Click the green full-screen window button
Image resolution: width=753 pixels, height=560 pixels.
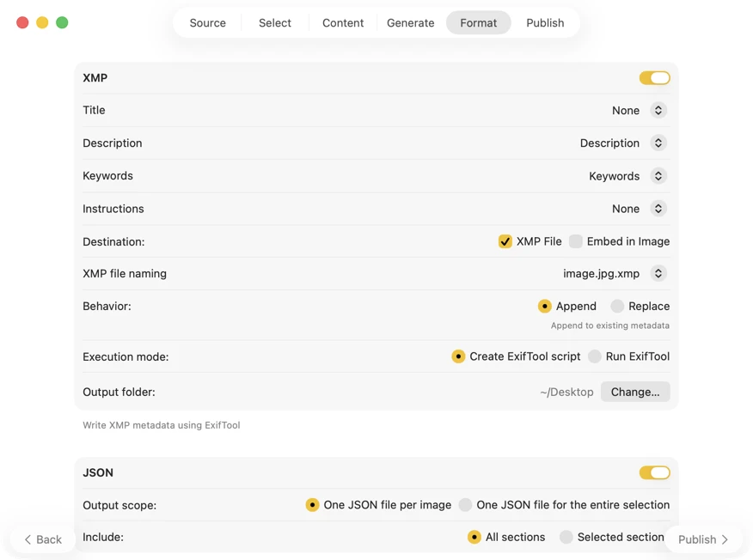[x=62, y=22]
